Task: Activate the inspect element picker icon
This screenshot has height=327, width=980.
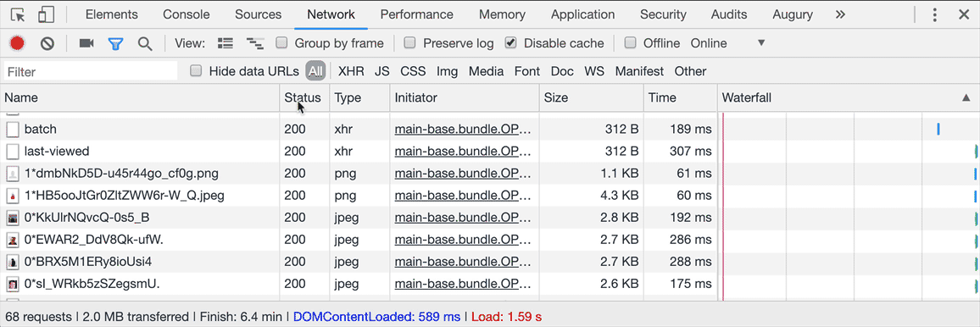Action: coord(18,14)
